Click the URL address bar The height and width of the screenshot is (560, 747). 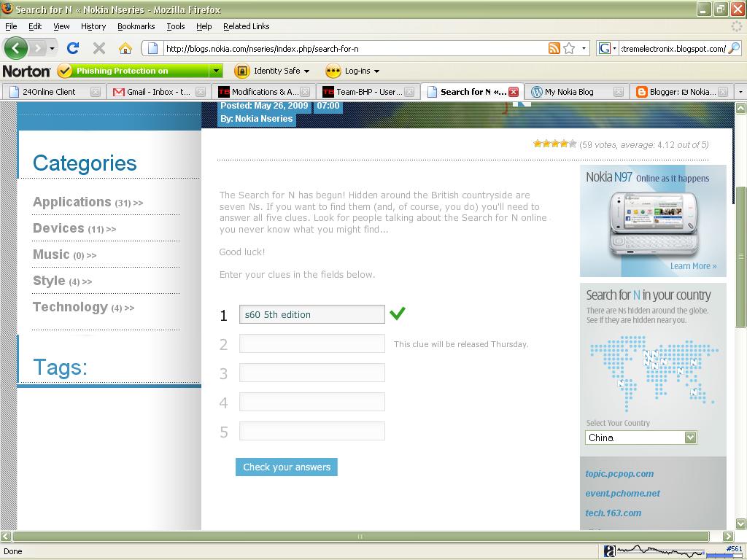tap(355, 49)
